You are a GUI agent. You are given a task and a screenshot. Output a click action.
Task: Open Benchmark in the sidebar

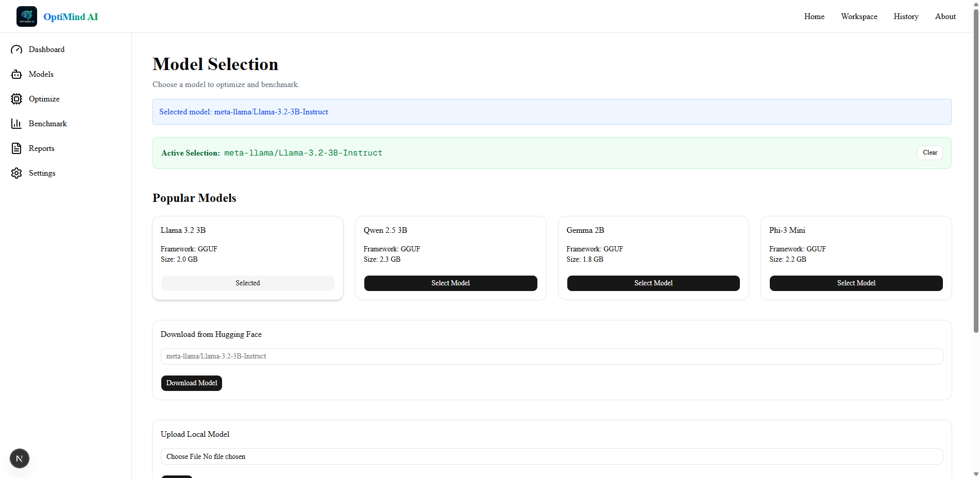47,124
